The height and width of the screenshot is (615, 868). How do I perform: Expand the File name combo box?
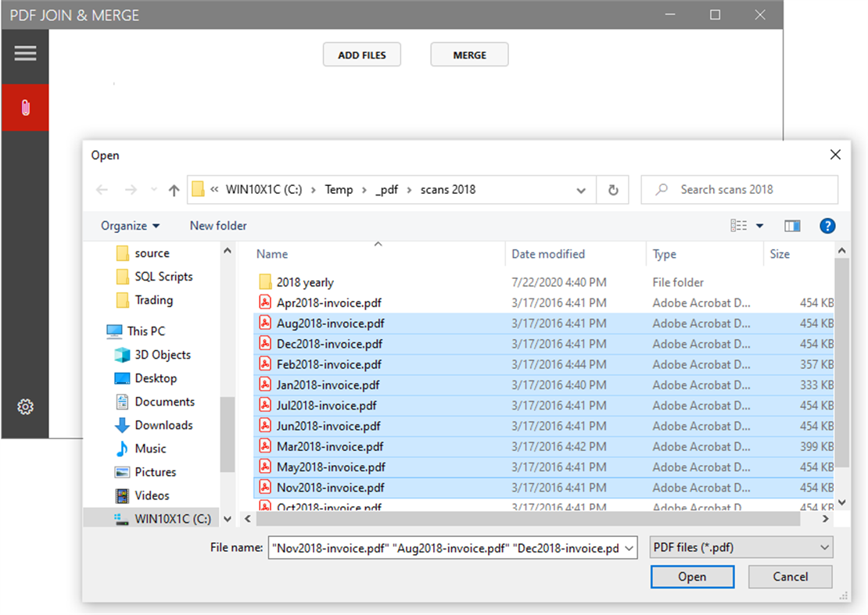[631, 547]
